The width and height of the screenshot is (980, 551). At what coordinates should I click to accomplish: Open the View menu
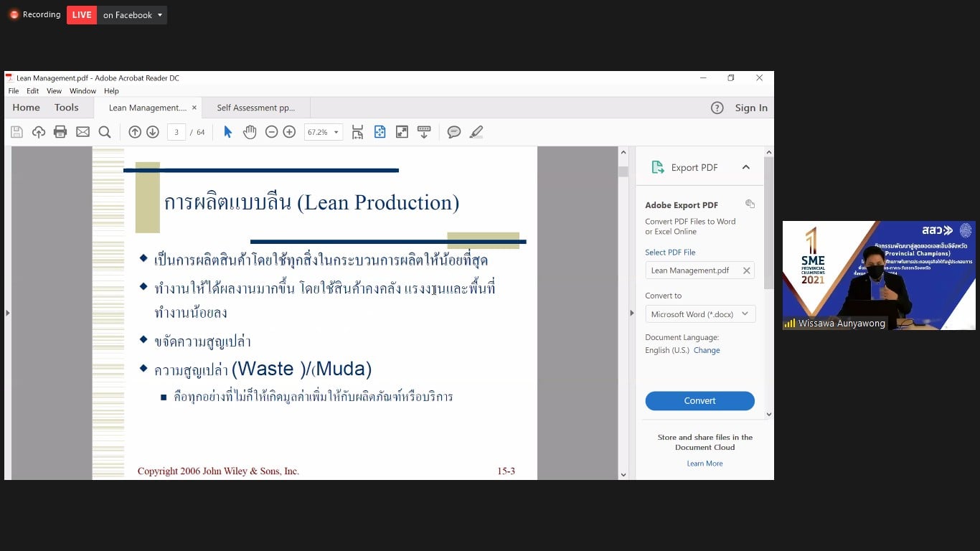pyautogui.click(x=54, y=91)
